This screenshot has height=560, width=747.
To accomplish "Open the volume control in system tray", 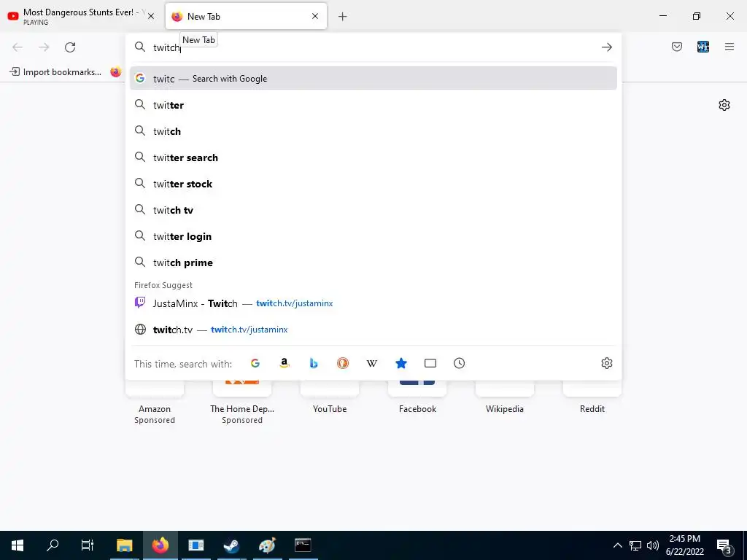I will pyautogui.click(x=653, y=545).
